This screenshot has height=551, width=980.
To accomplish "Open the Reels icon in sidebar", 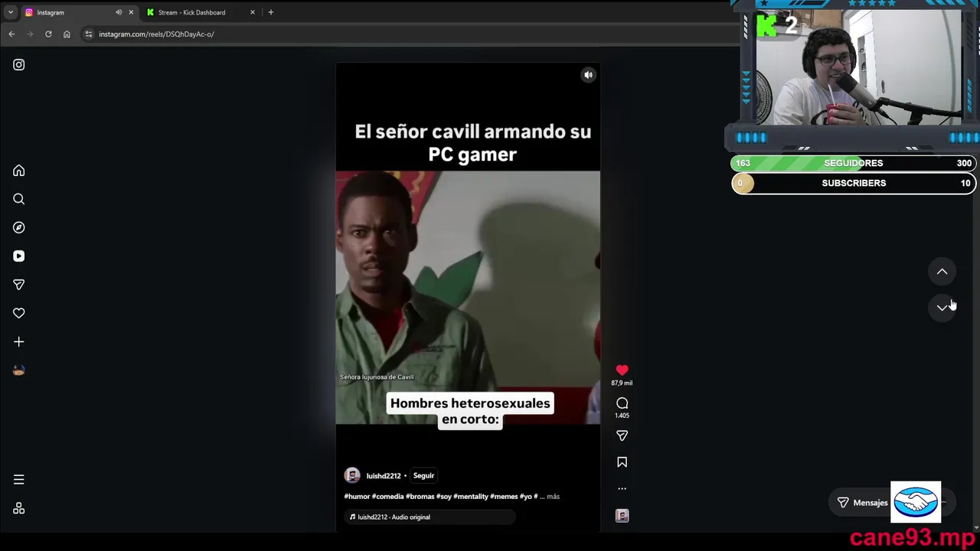I will pyautogui.click(x=18, y=256).
